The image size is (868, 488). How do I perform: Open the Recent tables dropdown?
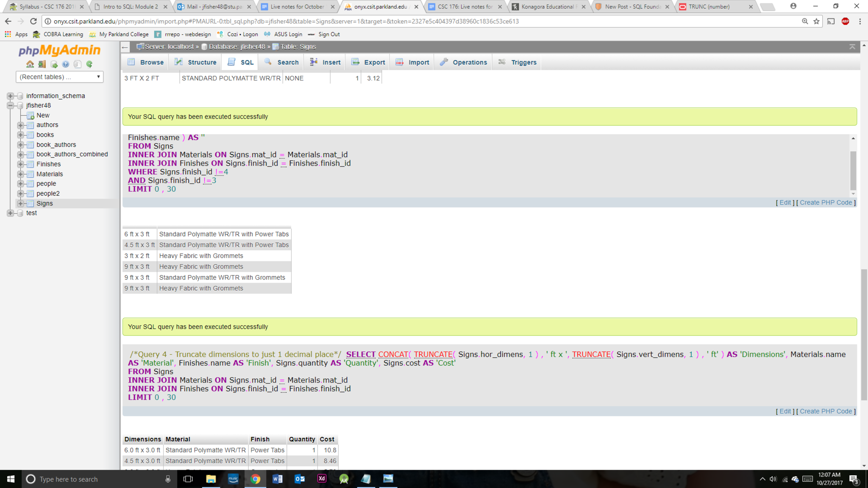pos(59,77)
